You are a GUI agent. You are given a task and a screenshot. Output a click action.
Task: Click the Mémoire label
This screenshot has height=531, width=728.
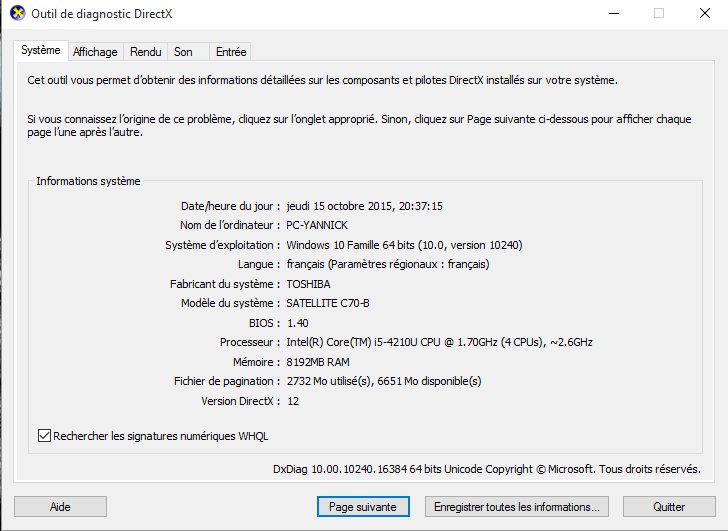[257, 362]
